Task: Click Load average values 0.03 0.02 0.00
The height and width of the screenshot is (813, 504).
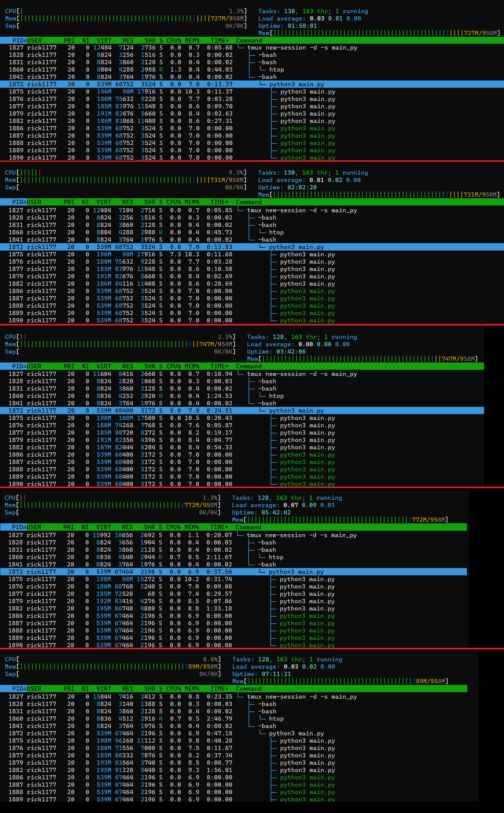Action: [309, 667]
